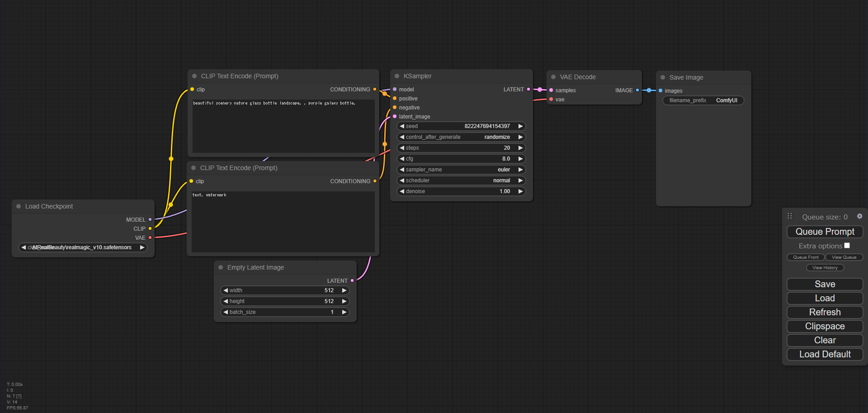Open the checkpoint name dropdown (realmagic_v10.safetensors)
The height and width of the screenshot is (413, 868).
(83, 247)
